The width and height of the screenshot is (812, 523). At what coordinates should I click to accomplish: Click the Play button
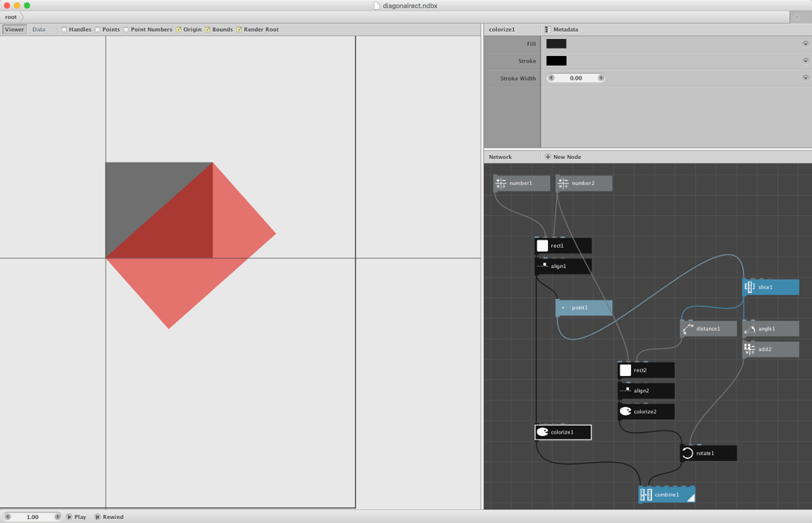tap(76, 517)
